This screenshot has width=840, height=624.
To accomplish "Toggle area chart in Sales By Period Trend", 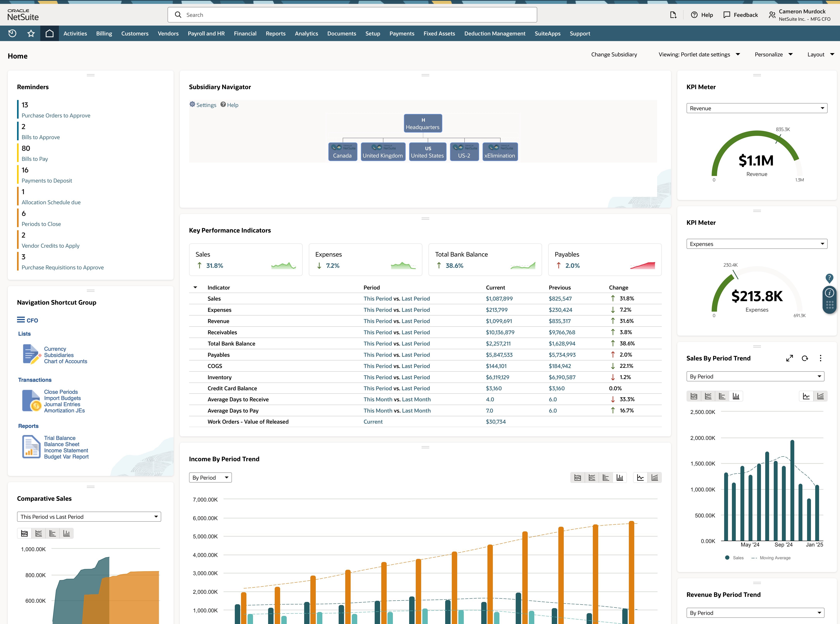I will click(694, 396).
